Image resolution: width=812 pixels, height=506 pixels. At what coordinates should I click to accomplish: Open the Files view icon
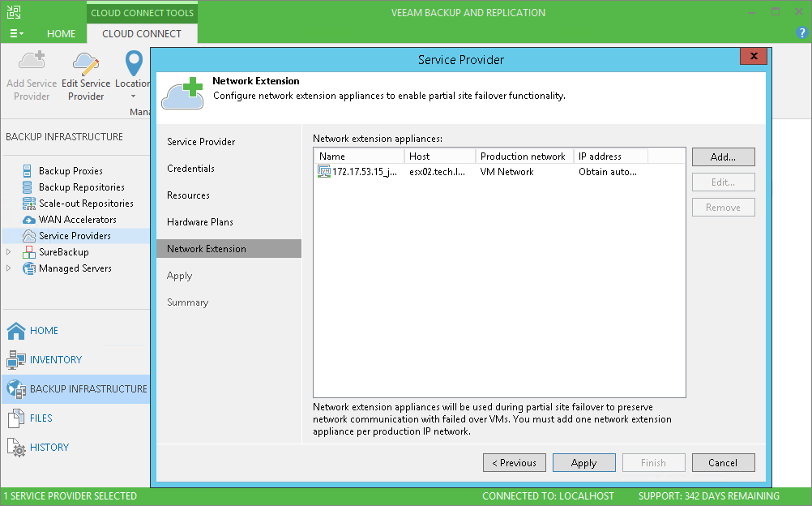click(16, 418)
